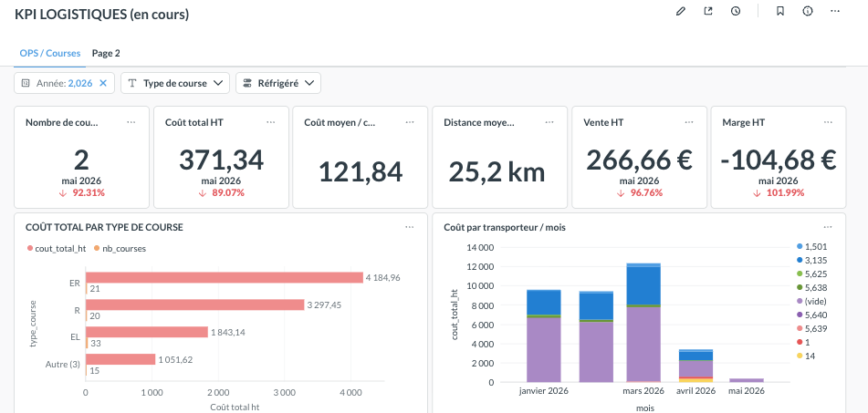Click the Autre (3) cost bar
The image size is (868, 413).
pyautogui.click(x=120, y=359)
